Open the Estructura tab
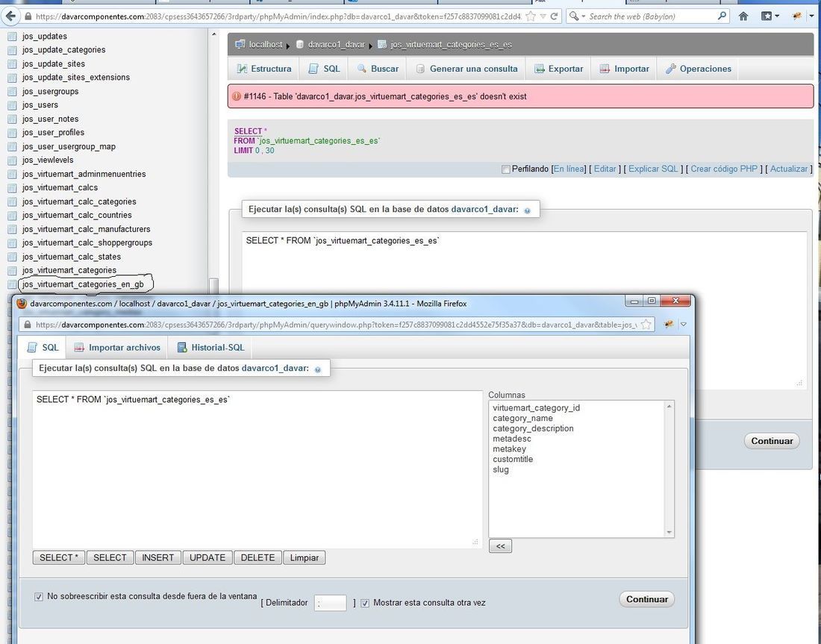 pyautogui.click(x=264, y=69)
